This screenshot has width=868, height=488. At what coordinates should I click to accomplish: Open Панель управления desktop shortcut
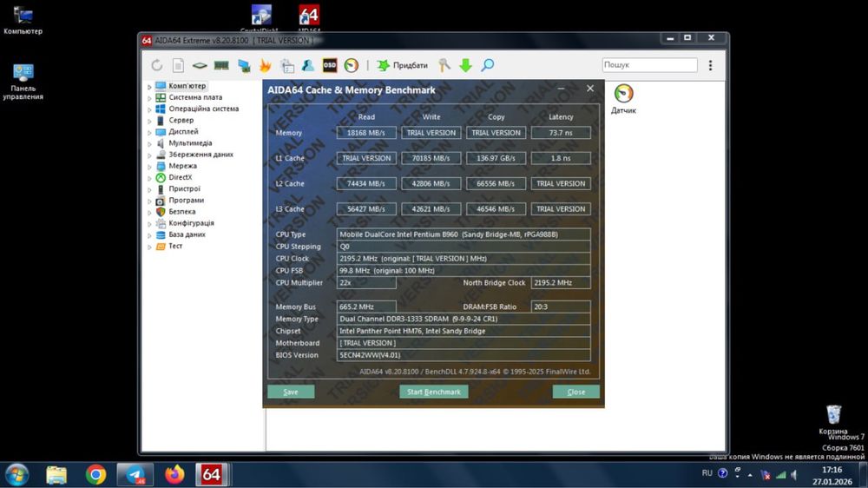pos(23,82)
